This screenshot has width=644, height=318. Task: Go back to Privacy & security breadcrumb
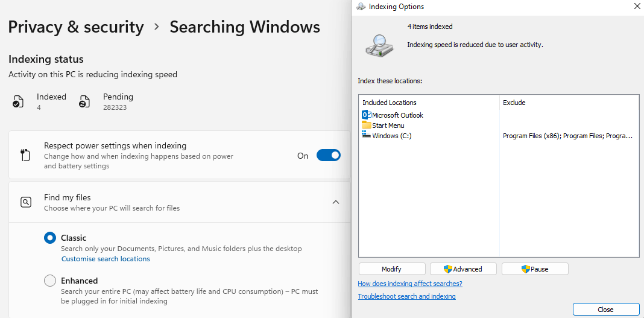tap(76, 27)
